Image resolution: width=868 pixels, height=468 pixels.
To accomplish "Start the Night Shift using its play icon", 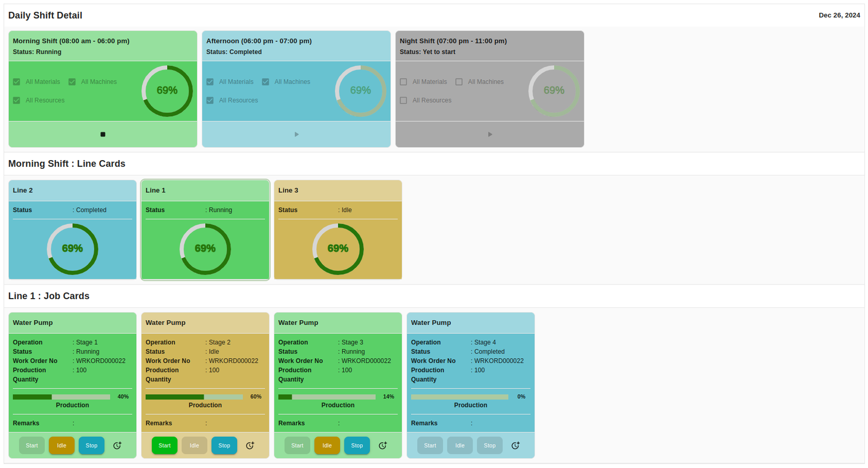I will point(490,134).
